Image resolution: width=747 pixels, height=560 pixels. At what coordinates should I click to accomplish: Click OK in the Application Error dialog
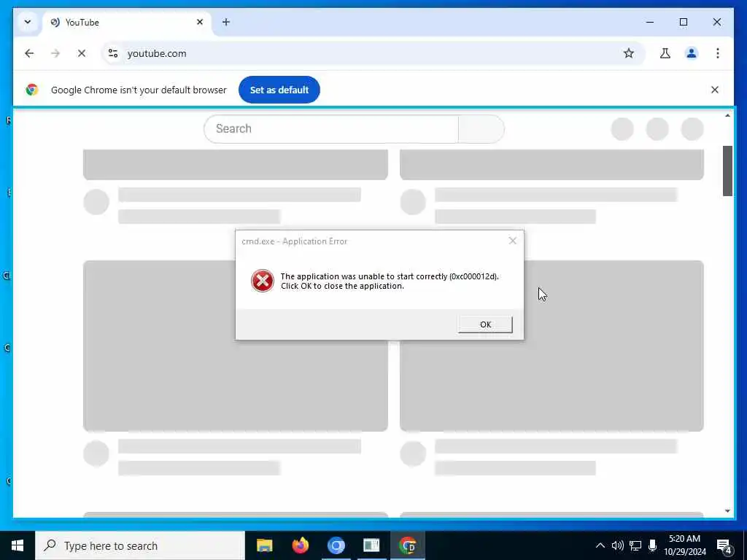tap(485, 324)
